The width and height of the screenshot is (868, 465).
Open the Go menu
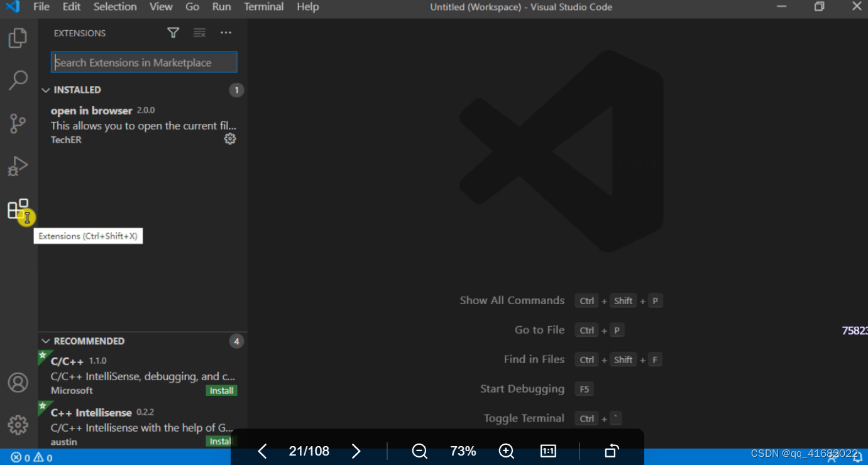[192, 7]
